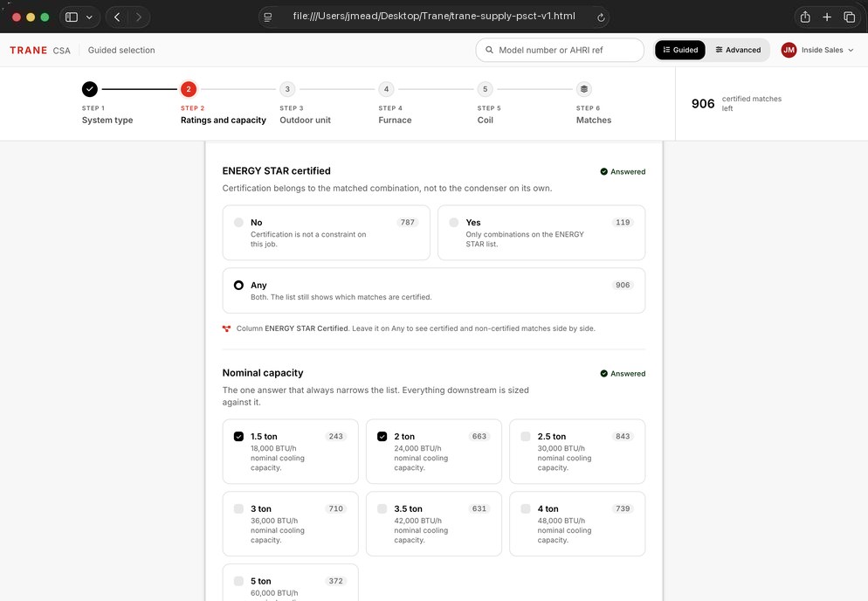The width and height of the screenshot is (868, 601).
Task: Click the Safari sidebar toggle icon
Action: [x=72, y=17]
